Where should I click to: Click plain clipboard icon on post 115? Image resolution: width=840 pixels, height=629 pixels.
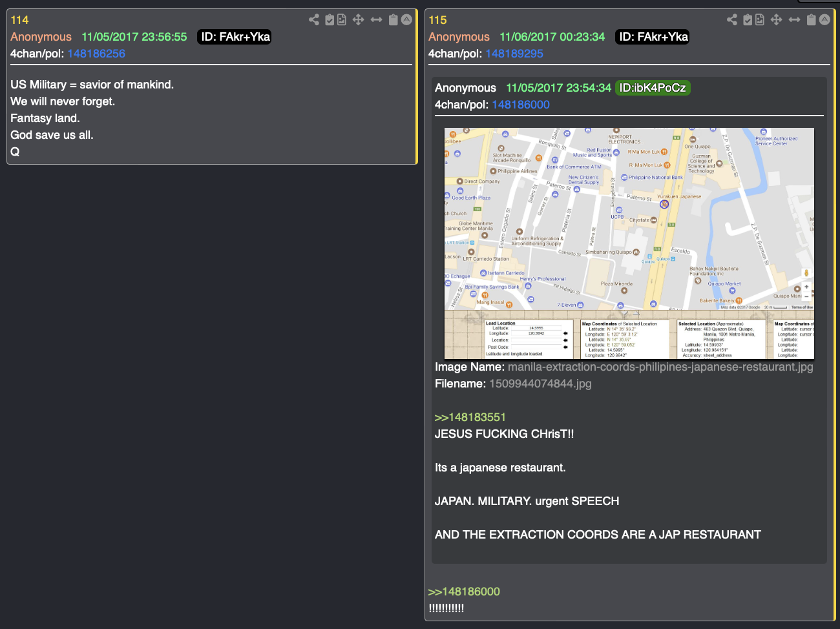point(811,19)
